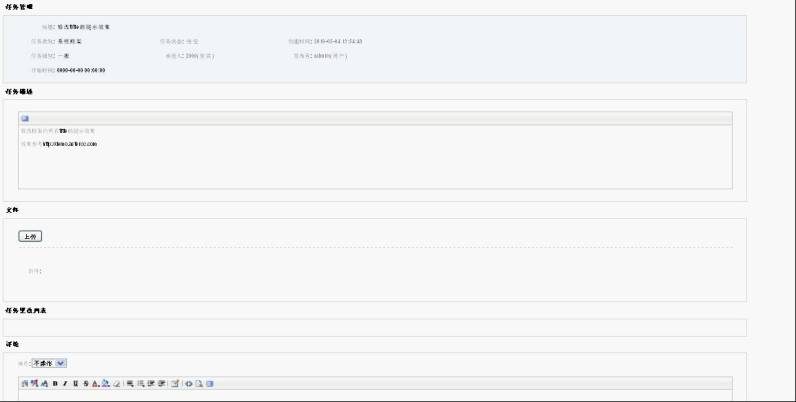The image size is (796, 402).
Task: Click the background highlight color icon
Action: click(106, 384)
